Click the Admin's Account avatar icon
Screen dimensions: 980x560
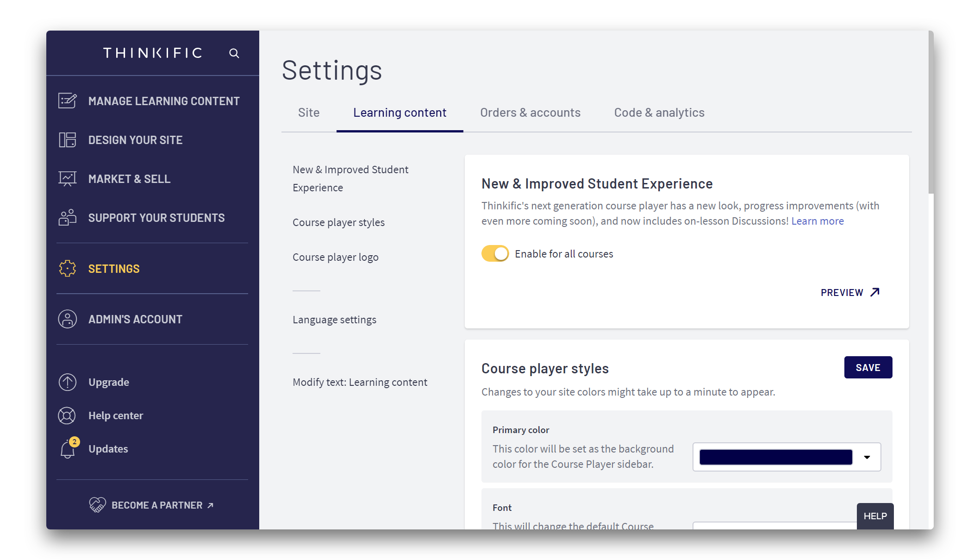pyautogui.click(x=68, y=319)
